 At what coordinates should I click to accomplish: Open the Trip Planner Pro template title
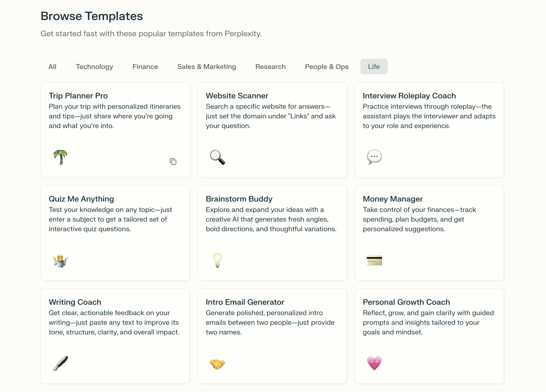78,96
